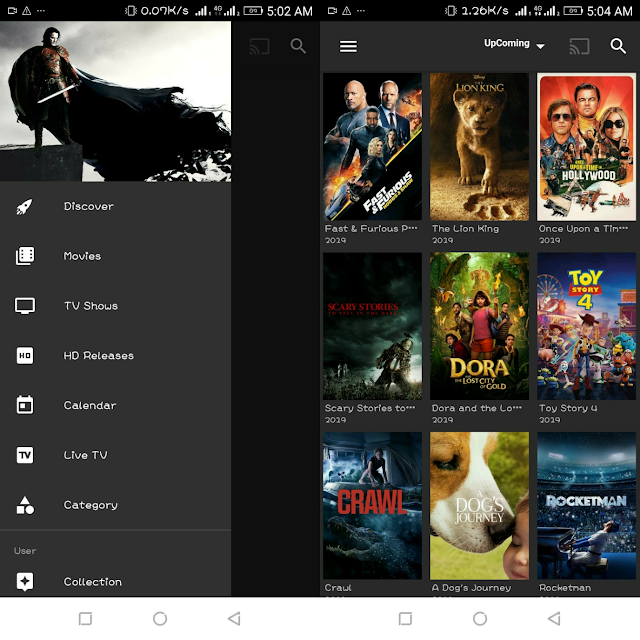640x640 pixels.
Task: Open the Crawl movie poster
Action: [x=372, y=506]
